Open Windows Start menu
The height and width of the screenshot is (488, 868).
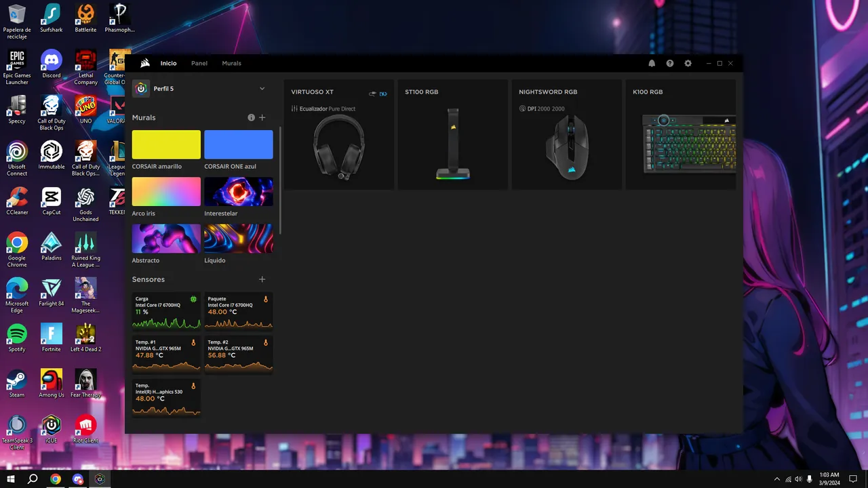[11, 479]
